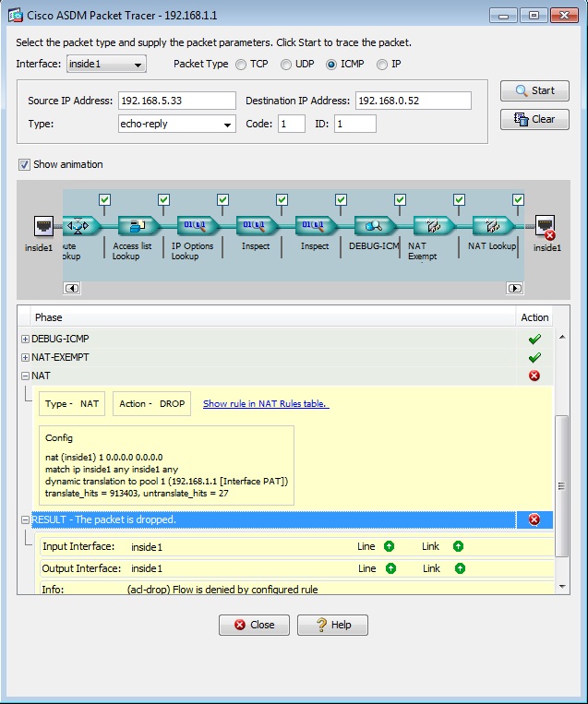Screen dimensions: 588x704
Task: Click the IP Options Lookup phase icon
Action: pos(198,225)
